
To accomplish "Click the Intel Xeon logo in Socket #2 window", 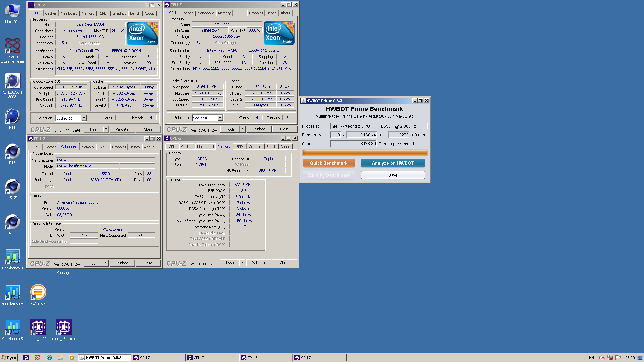I will [279, 33].
